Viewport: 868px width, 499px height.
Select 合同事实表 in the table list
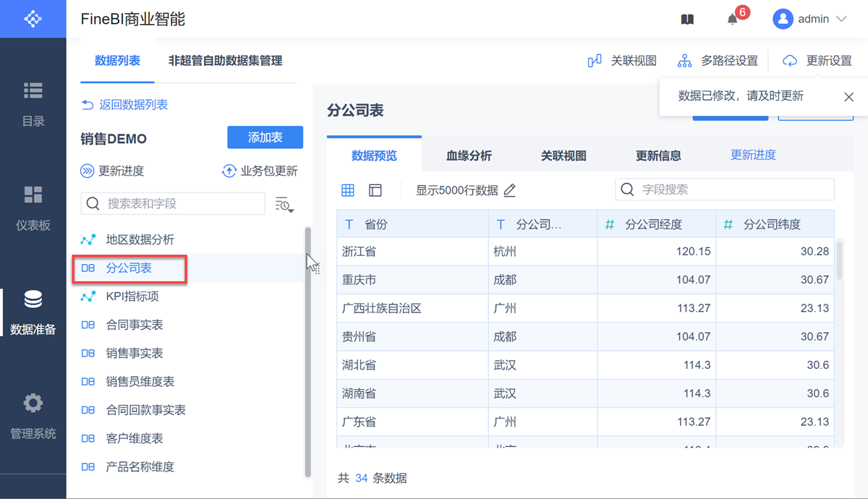(x=134, y=325)
